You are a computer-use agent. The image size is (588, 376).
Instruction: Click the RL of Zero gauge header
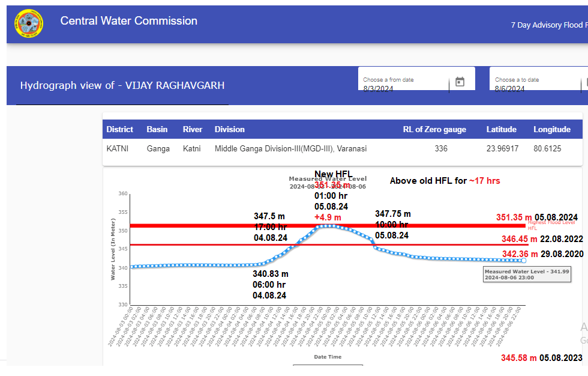click(434, 129)
